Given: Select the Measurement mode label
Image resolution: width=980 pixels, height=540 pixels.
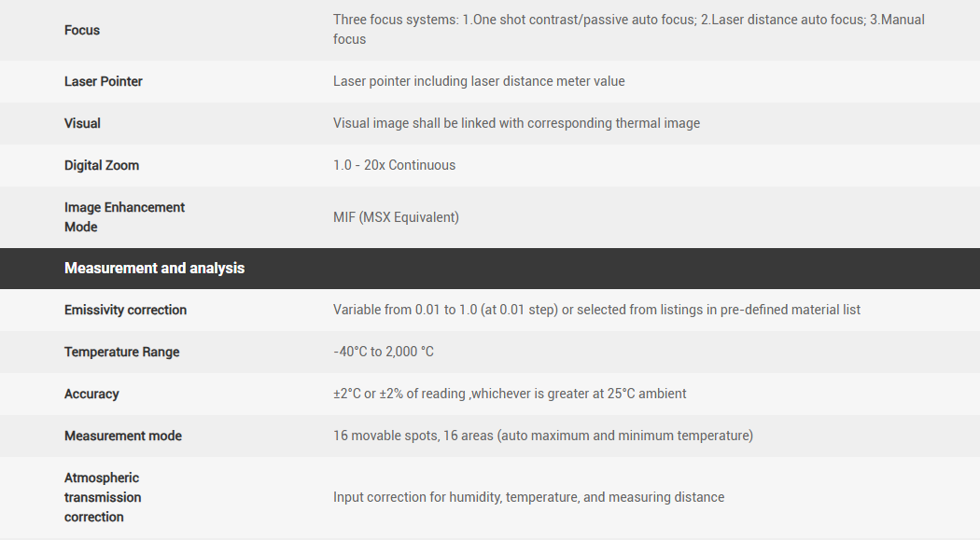Looking at the screenshot, I should [123, 436].
